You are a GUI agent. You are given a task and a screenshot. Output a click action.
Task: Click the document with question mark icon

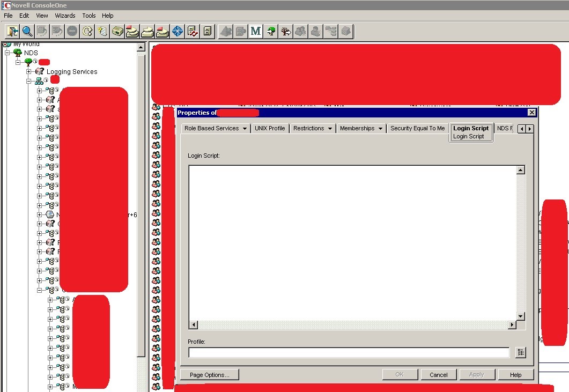coord(102,31)
